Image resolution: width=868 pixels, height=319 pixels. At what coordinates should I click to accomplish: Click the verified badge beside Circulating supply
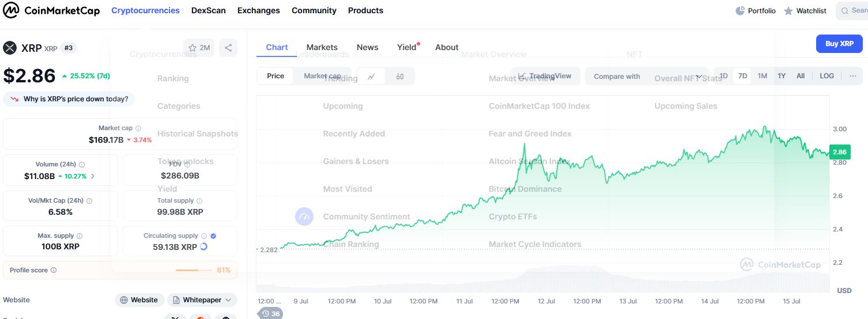pyautogui.click(x=213, y=236)
